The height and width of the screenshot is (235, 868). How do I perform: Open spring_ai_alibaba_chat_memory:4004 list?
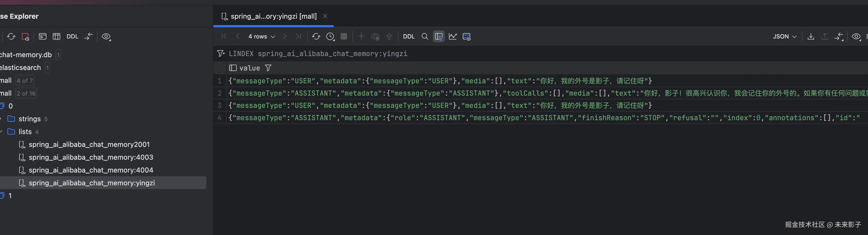tap(91, 170)
